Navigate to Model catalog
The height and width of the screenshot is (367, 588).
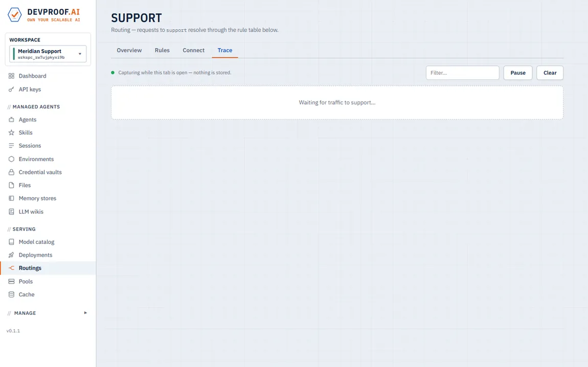pos(36,242)
